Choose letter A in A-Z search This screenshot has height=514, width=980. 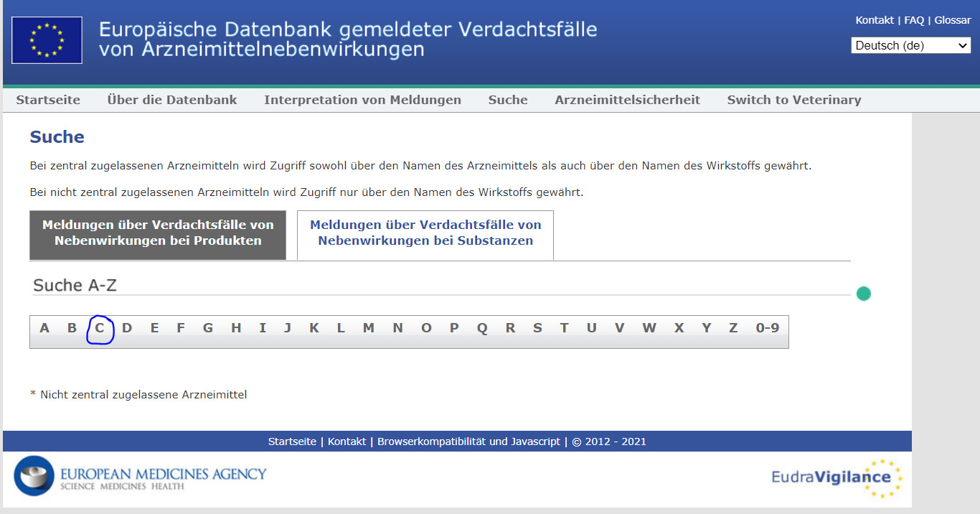[44, 328]
